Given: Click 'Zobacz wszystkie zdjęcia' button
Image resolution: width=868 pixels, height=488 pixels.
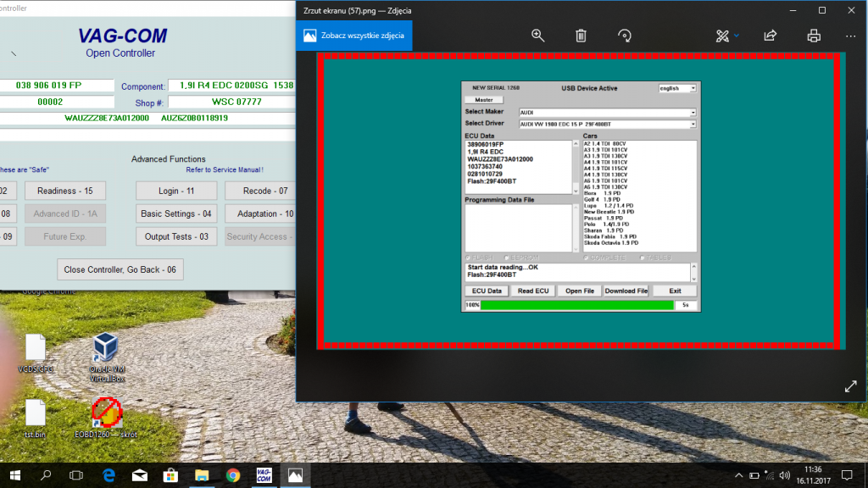Looking at the screenshot, I should click(354, 36).
